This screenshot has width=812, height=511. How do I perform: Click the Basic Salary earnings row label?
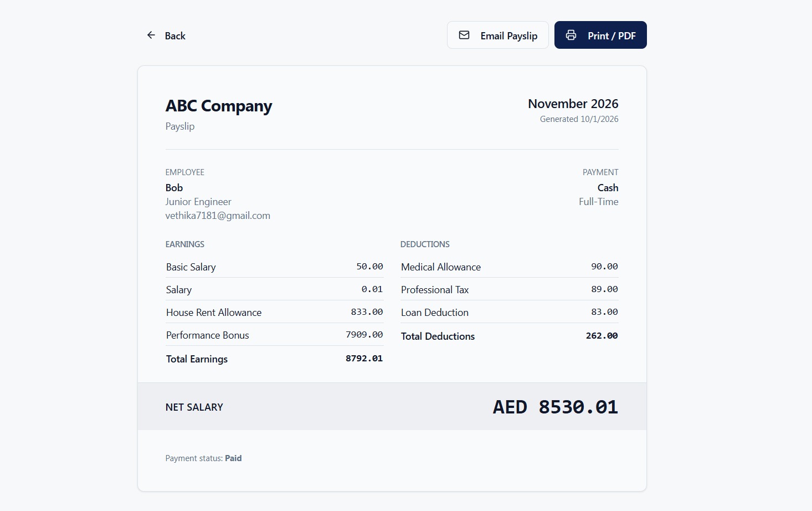(x=191, y=267)
